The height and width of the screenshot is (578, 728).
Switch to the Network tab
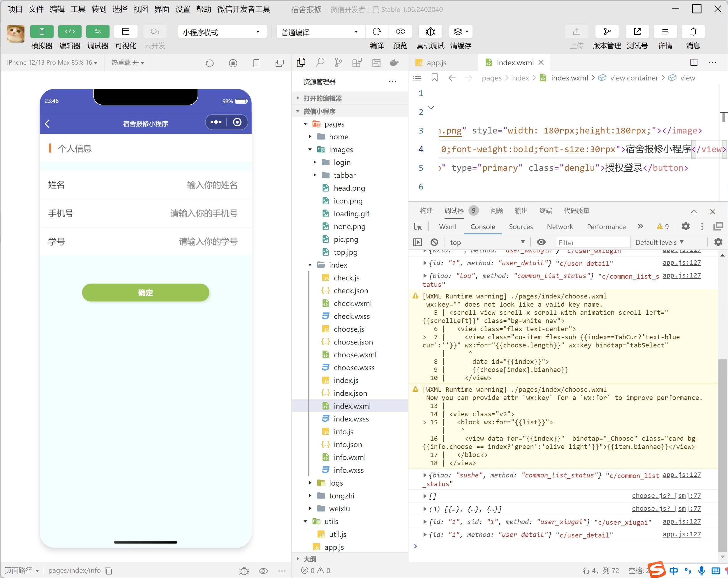point(560,227)
